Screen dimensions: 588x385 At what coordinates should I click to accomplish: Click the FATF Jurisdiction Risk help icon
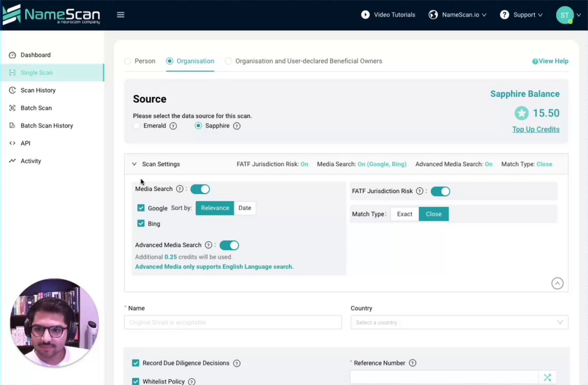coord(419,191)
